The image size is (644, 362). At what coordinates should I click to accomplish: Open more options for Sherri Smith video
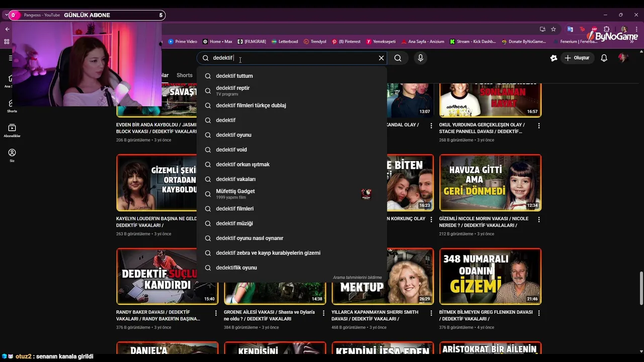pyautogui.click(x=431, y=313)
